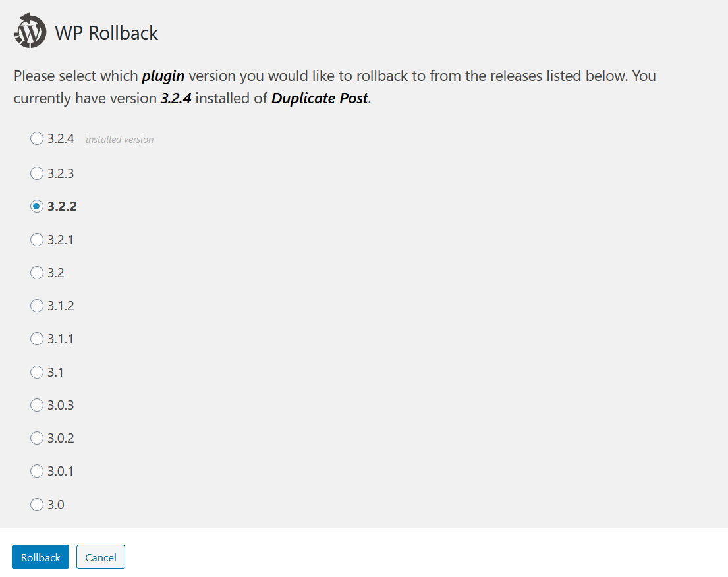728x577 pixels.
Task: Select the 3.2.4 installed version radio button
Action: coord(37,139)
